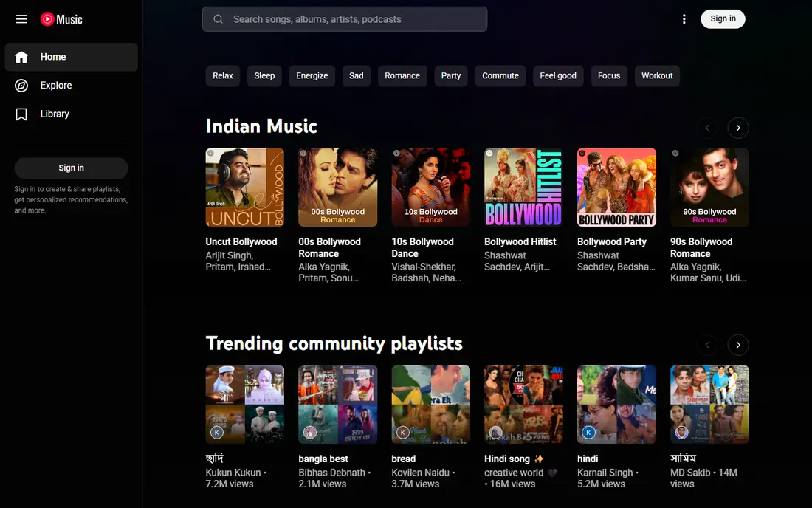Click Trending community playlists heading
This screenshot has width=812, height=508.
334,343
